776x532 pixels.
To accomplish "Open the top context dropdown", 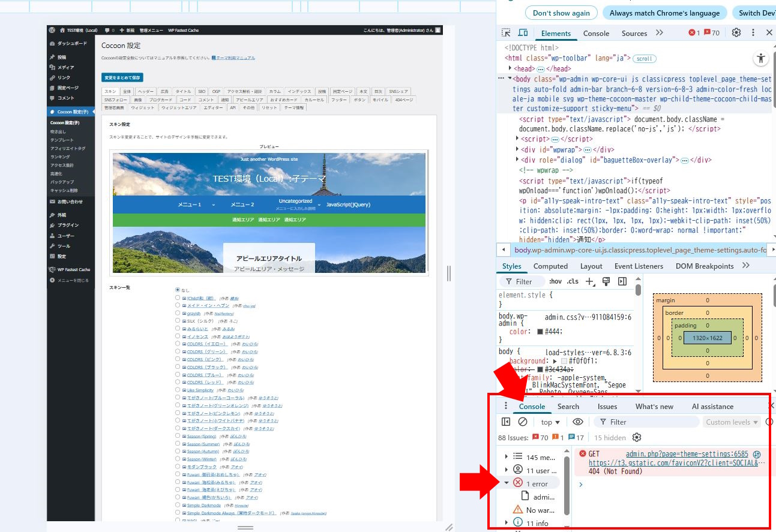I will click(x=550, y=422).
